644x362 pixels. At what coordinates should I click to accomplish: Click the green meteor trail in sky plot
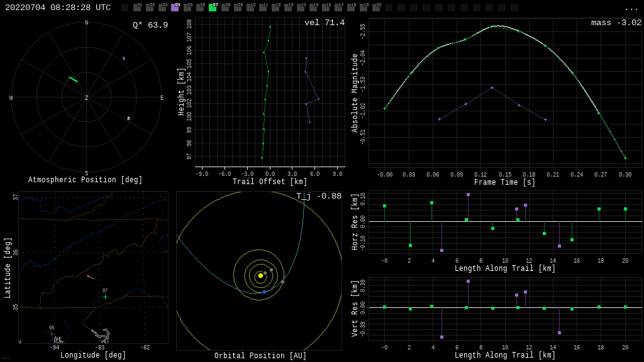tap(74, 80)
